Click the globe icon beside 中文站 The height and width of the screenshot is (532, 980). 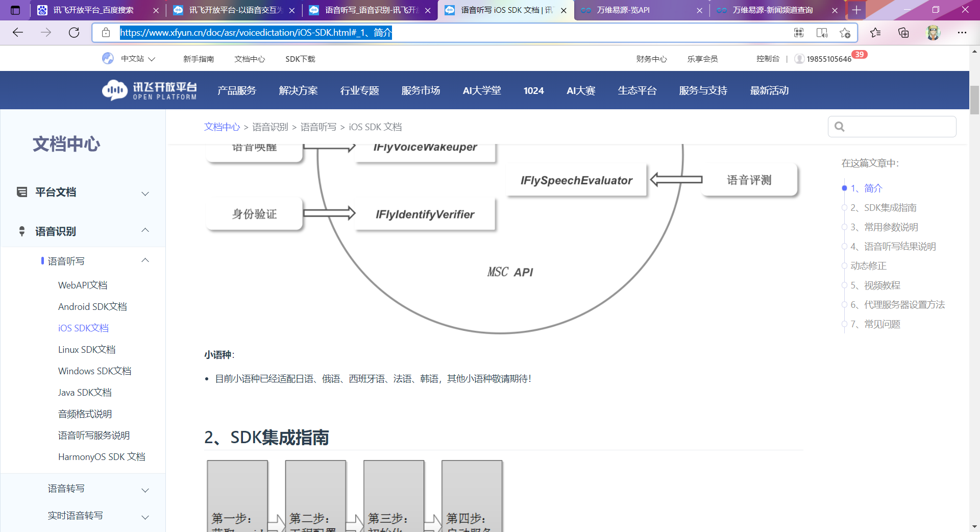tap(108, 59)
